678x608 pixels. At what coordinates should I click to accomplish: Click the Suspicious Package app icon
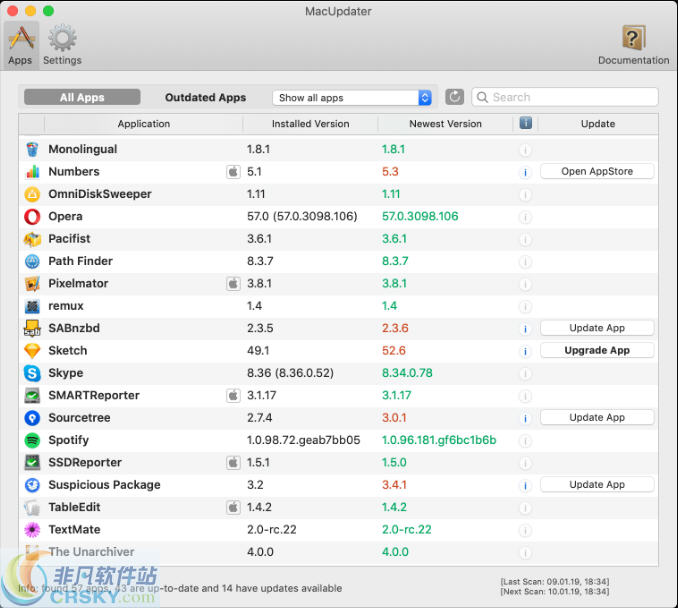[32, 485]
